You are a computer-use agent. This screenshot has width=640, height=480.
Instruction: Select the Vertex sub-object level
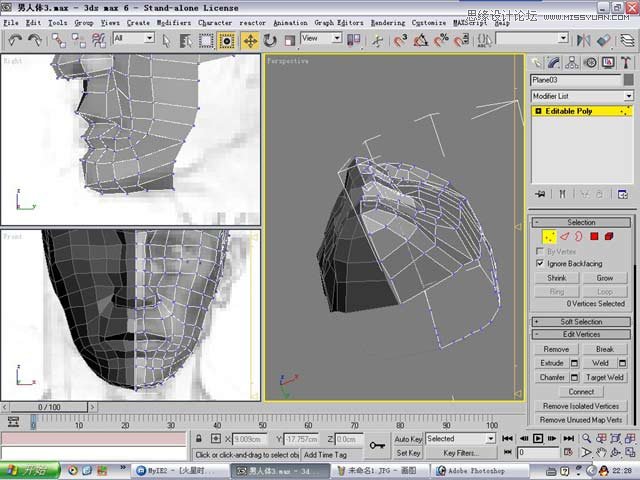(x=549, y=236)
